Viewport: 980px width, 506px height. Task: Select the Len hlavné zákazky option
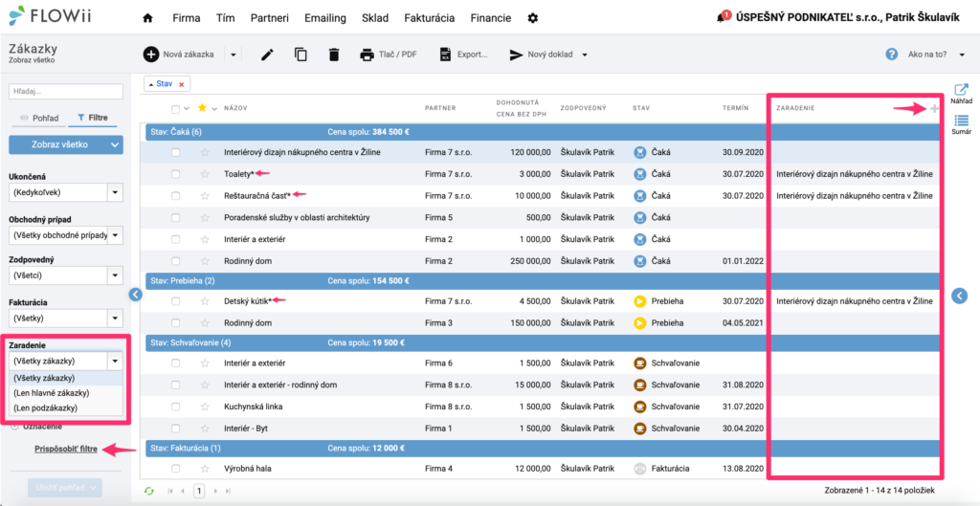[66, 393]
